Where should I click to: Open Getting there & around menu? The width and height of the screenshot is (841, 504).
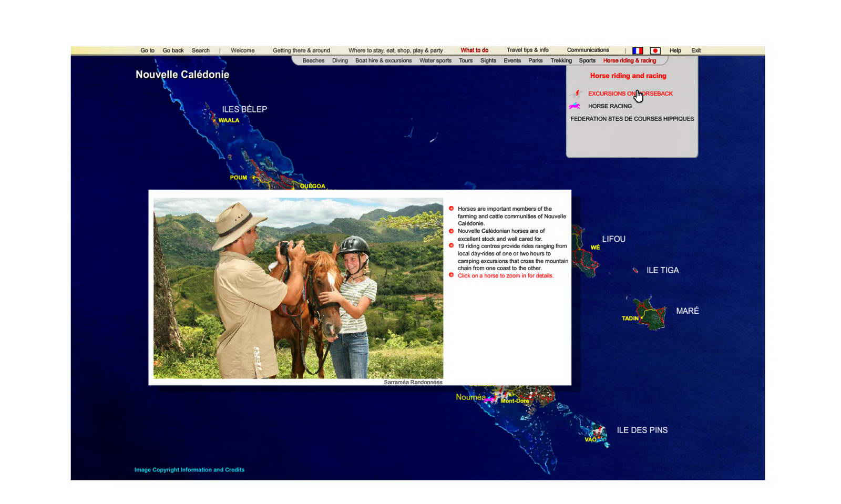tap(301, 50)
